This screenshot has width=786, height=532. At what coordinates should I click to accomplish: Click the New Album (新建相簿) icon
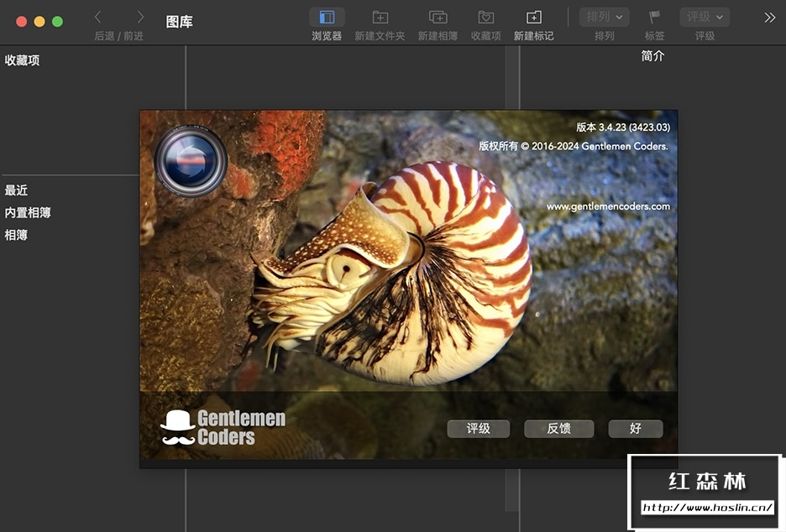(x=438, y=18)
